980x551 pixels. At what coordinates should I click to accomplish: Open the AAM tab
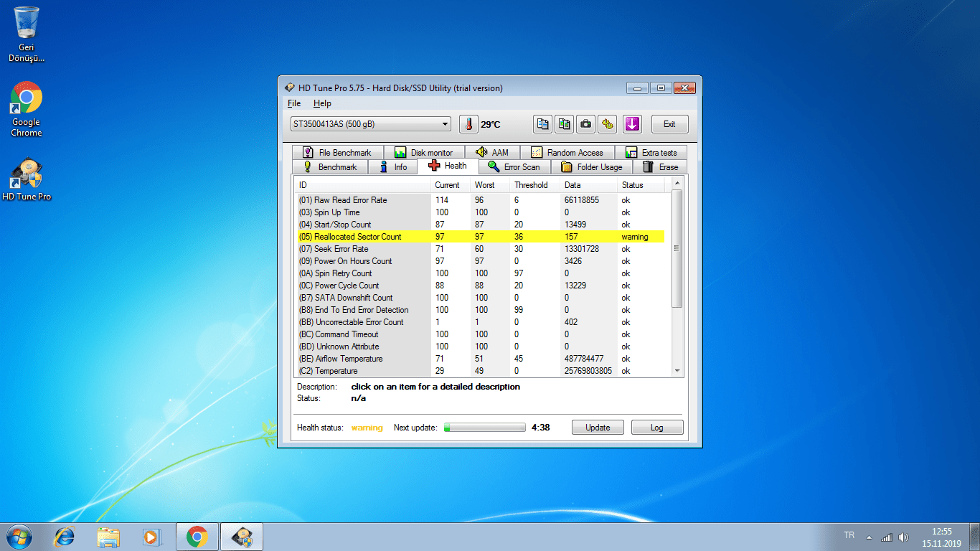coord(493,153)
